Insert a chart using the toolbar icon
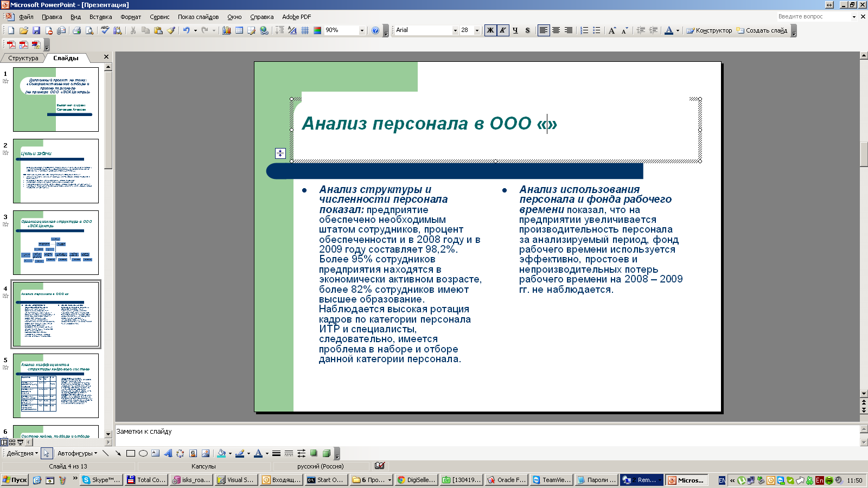Screen dimensions: 868x488 227,30
